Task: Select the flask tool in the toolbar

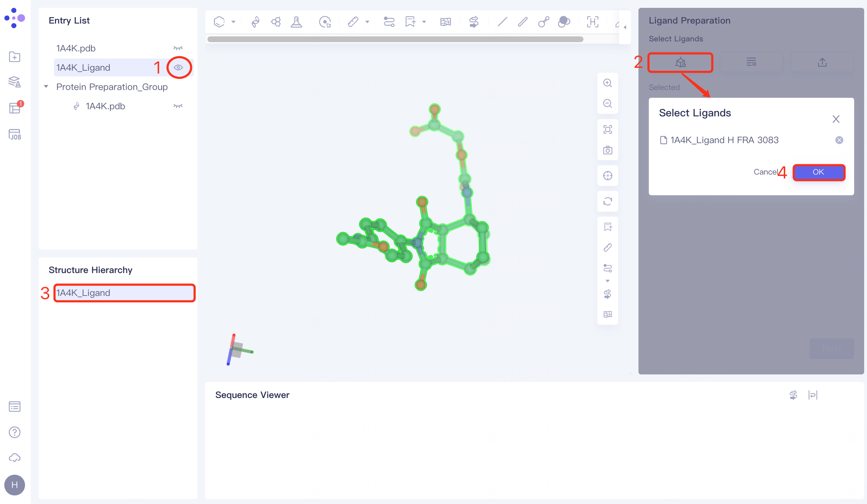Action: click(296, 22)
